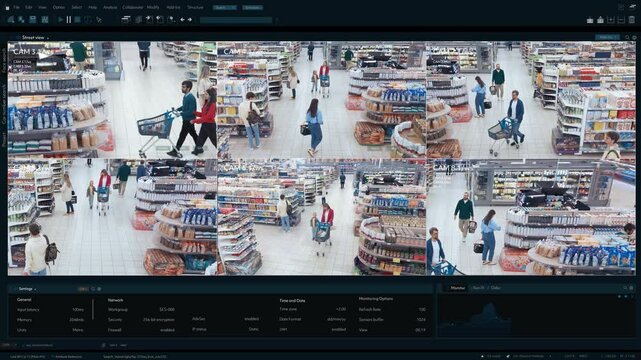Image resolution: width=641 pixels, height=360 pixels.
Task: Click the Units Metric value
Action: coord(78,330)
